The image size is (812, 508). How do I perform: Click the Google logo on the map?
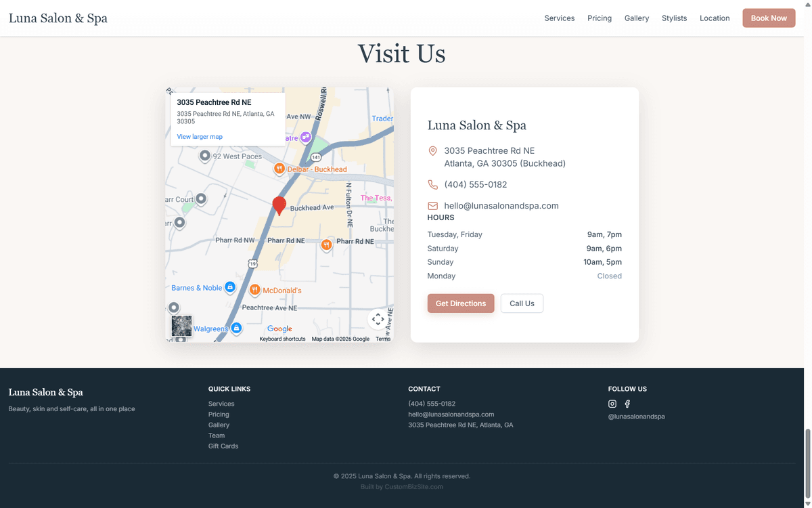[x=279, y=329]
